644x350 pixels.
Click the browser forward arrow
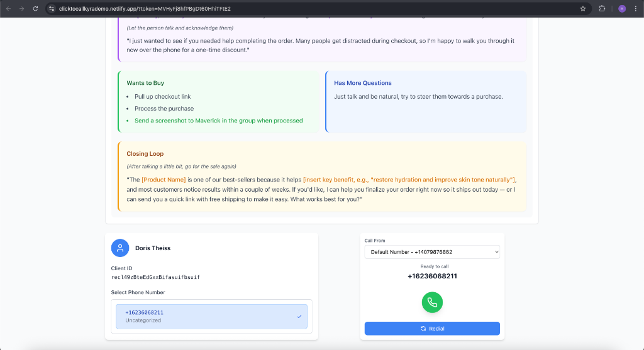coord(22,9)
